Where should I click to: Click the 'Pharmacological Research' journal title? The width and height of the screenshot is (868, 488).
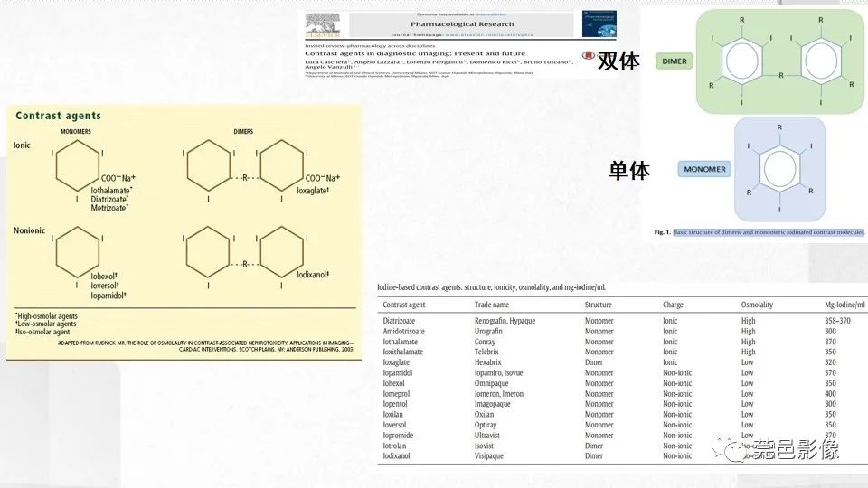(x=462, y=24)
